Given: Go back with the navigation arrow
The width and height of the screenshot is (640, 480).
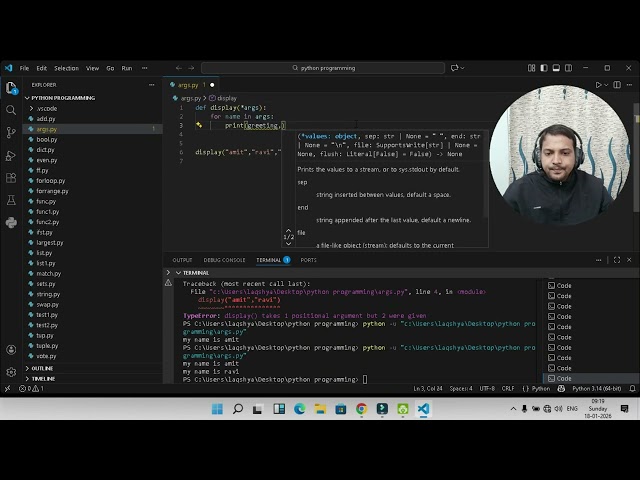Looking at the screenshot, I should point(179,68).
